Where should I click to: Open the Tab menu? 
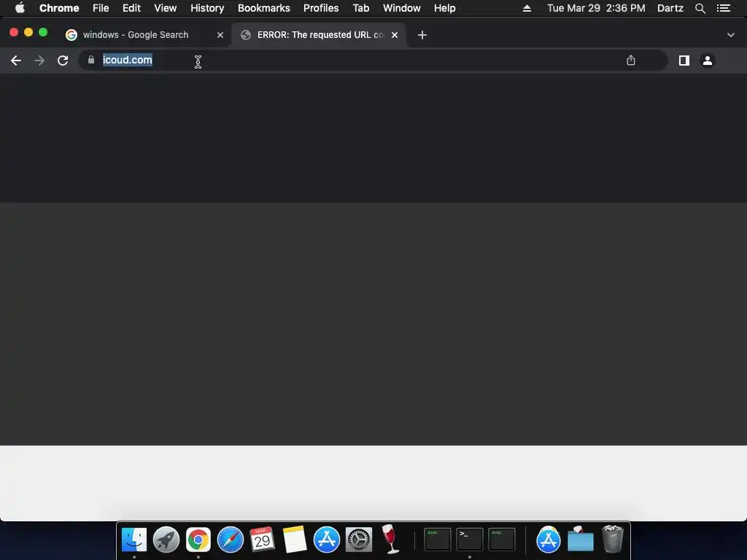[x=360, y=8]
